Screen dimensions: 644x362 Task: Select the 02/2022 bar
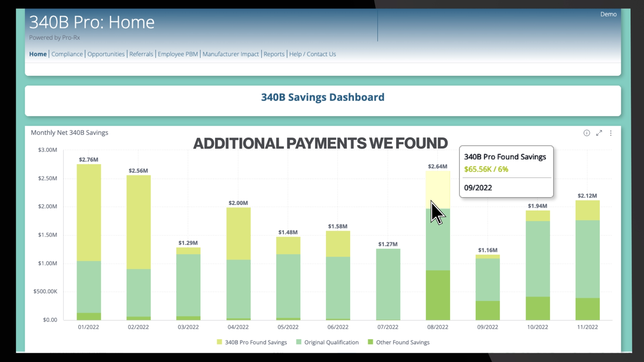(139, 248)
